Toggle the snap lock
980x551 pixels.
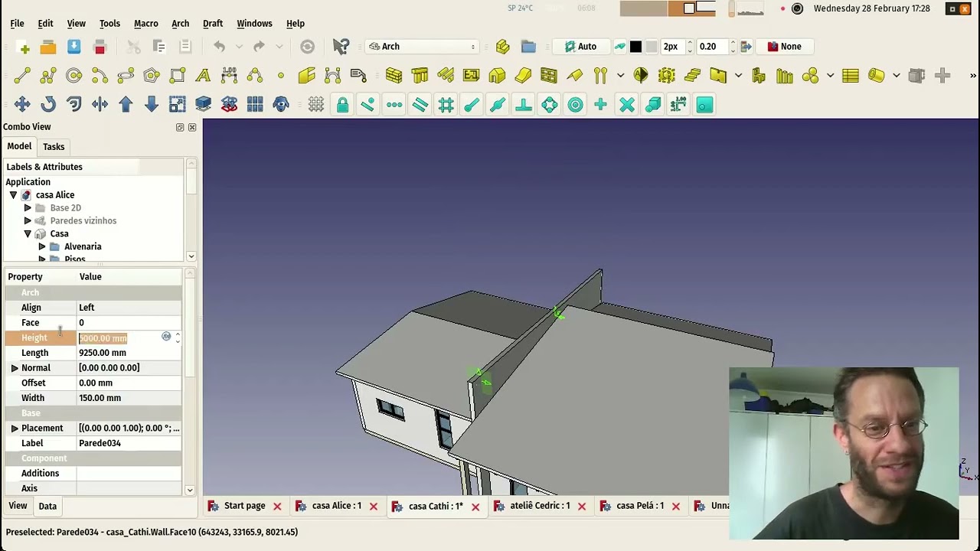tap(342, 104)
